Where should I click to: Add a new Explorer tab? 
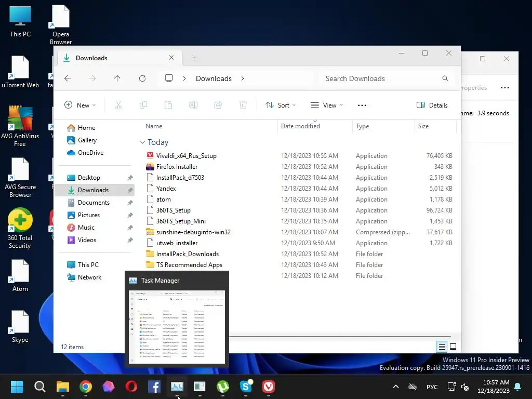tap(194, 58)
